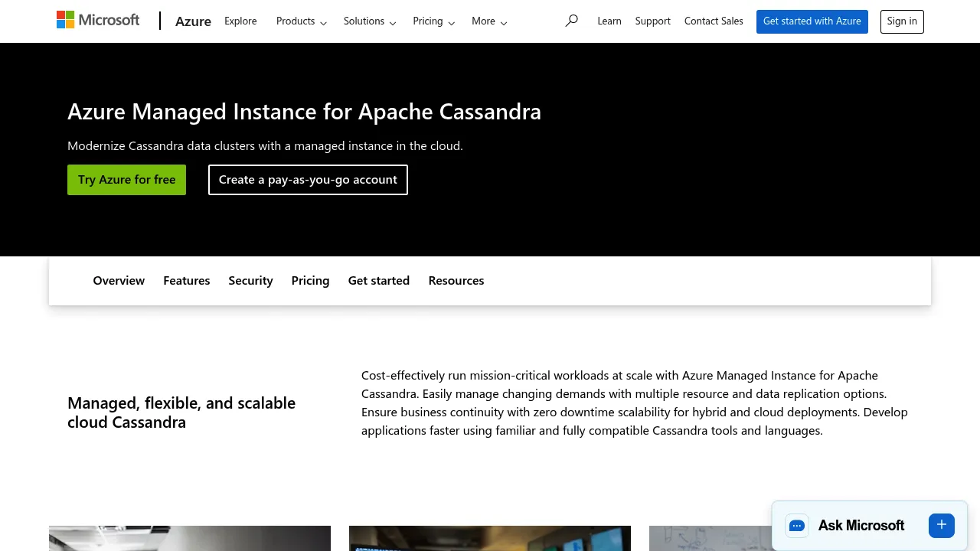
Task: Select the Overview section tab
Action: (119, 281)
